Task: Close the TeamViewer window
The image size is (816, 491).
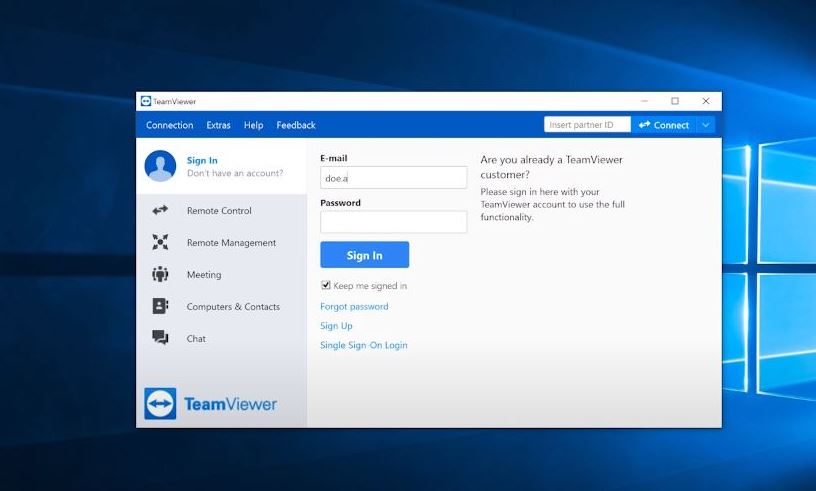Action: pos(706,101)
